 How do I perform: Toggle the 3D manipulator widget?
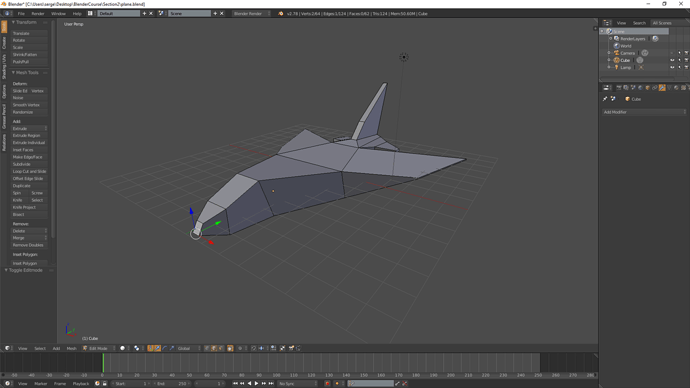[150, 348]
